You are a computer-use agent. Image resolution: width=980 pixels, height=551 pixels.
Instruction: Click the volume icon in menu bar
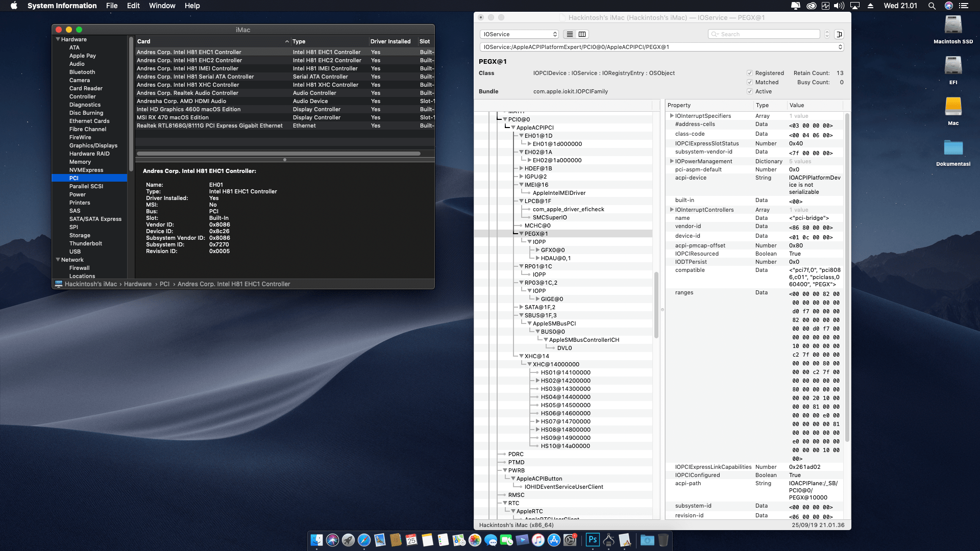click(x=839, y=6)
